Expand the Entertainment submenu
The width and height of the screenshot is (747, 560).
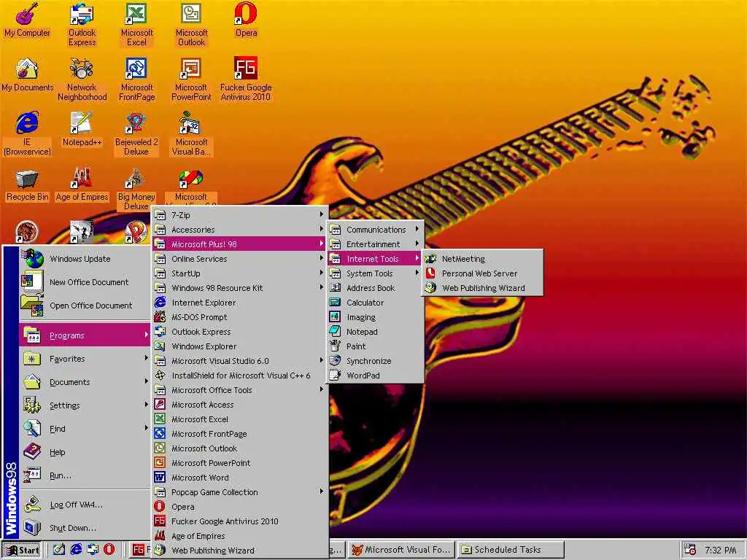(x=375, y=244)
